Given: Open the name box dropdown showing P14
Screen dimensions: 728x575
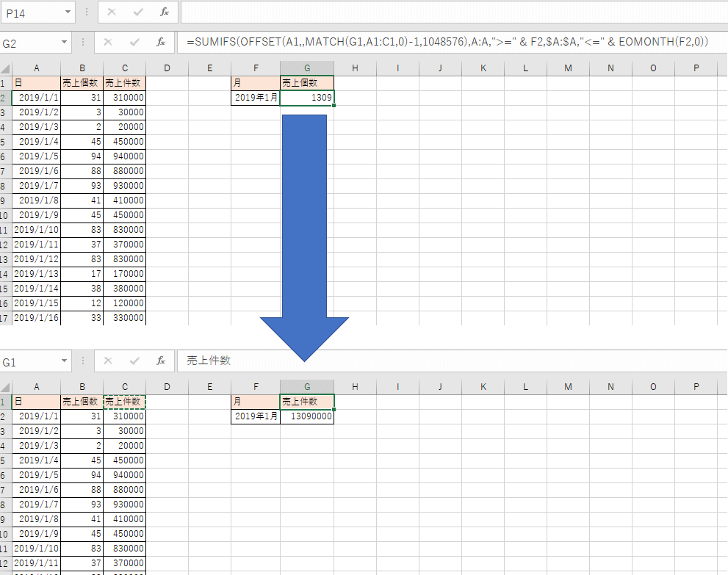Looking at the screenshot, I should click(68, 12).
